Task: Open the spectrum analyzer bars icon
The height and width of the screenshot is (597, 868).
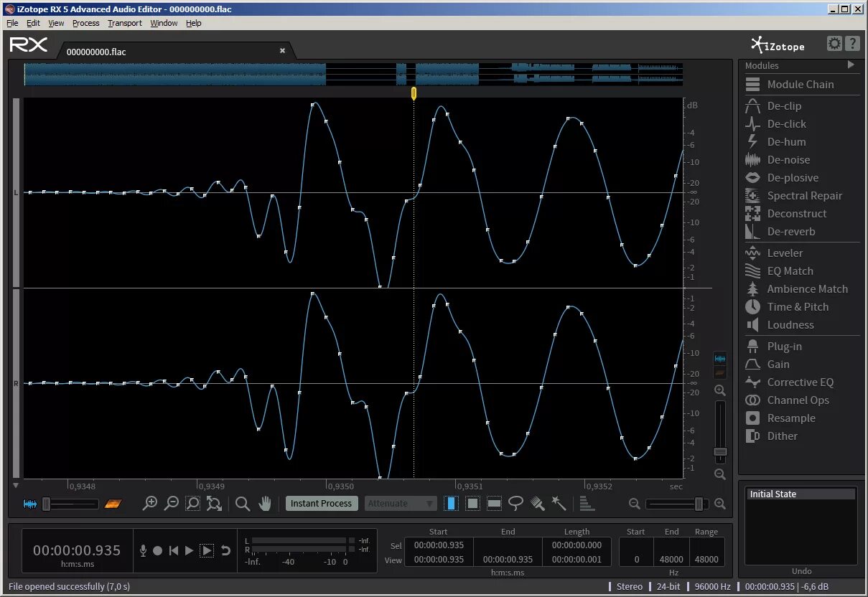Action: click(x=587, y=504)
